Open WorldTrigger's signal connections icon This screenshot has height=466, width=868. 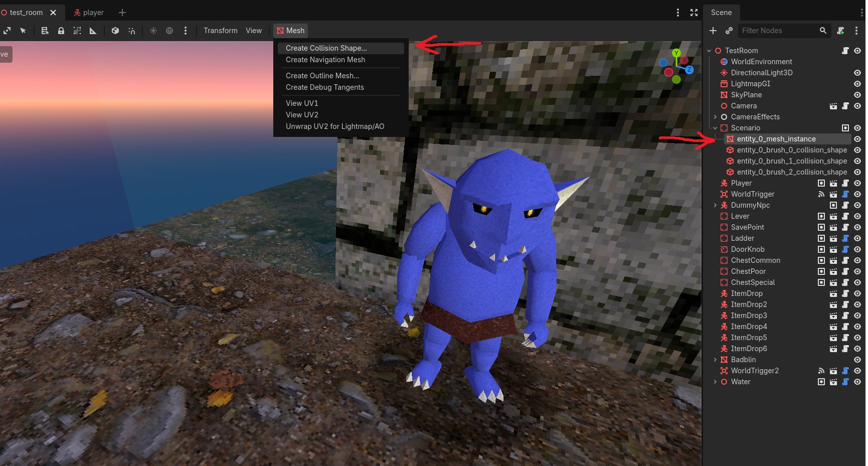tap(821, 194)
